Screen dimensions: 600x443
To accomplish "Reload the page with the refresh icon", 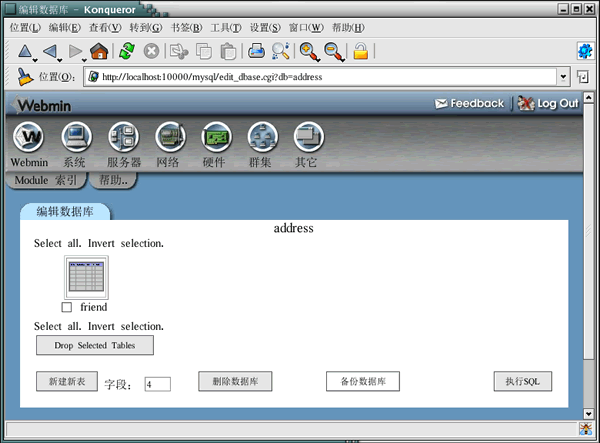I will click(x=127, y=51).
